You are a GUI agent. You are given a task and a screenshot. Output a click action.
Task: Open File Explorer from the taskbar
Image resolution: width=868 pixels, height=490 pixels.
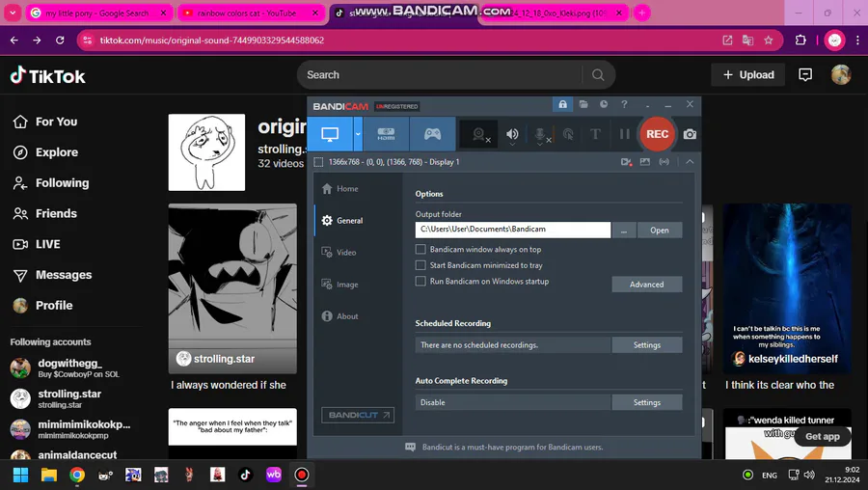pyautogui.click(x=49, y=475)
